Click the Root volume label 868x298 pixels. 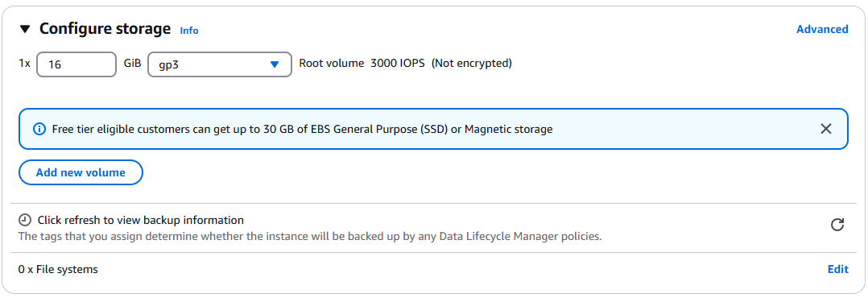332,63
